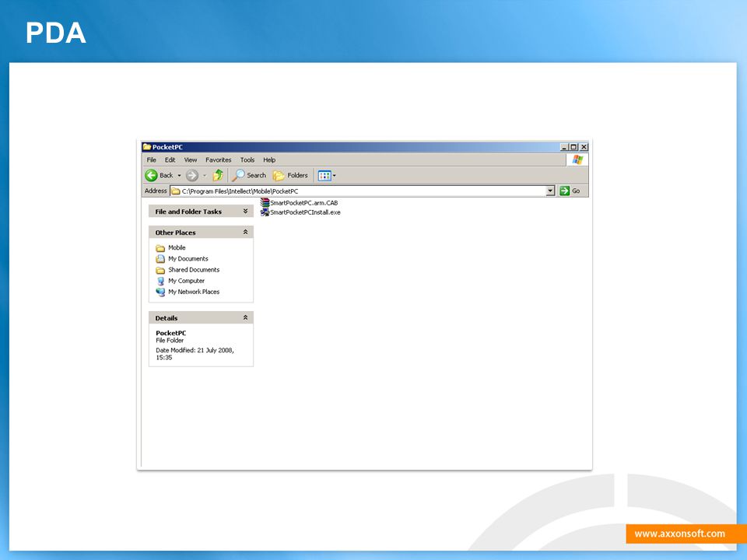The height and width of the screenshot is (560, 747).
Task: Open the Search magnifier icon
Action: pyautogui.click(x=238, y=175)
